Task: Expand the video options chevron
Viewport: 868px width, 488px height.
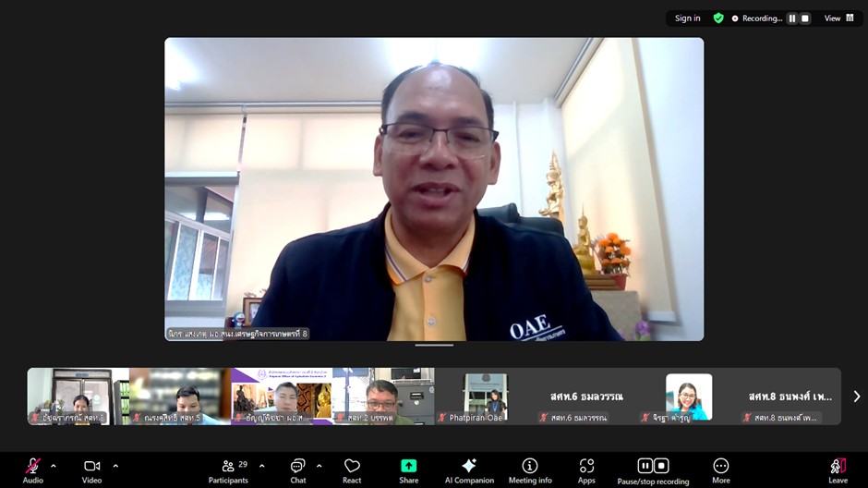Action: click(x=115, y=466)
